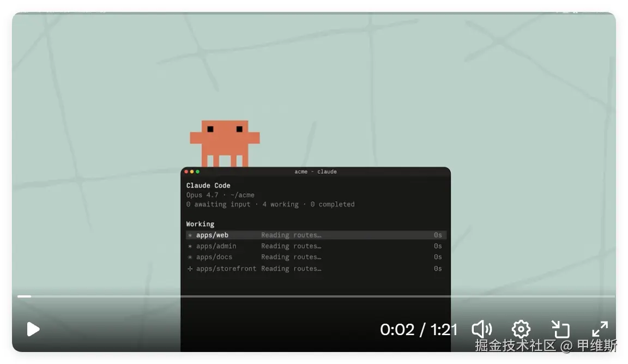This screenshot has height=364, width=628.
Task: Toggle picture-in-picture pop-out mode
Action: [560, 329]
